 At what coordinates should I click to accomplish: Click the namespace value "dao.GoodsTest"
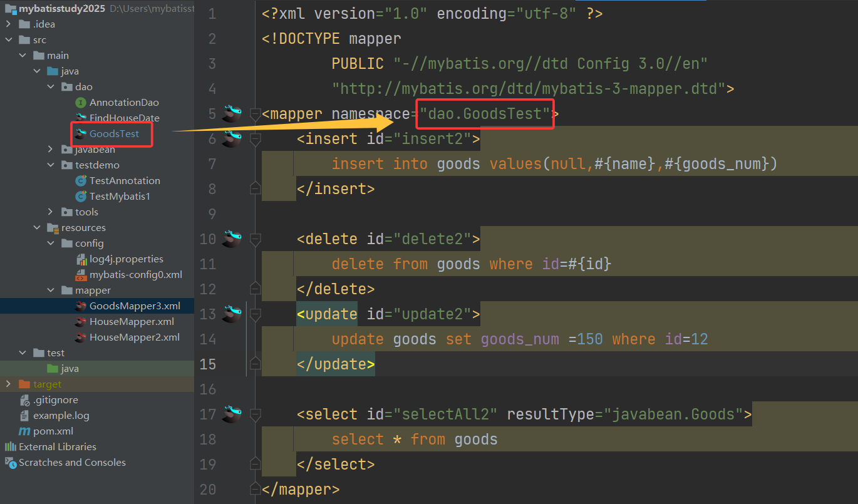pos(485,113)
